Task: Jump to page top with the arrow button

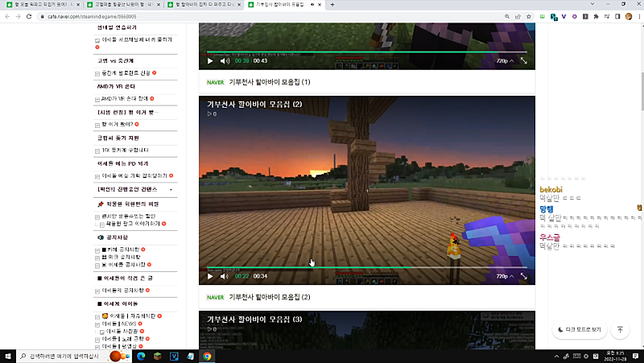Action: 620,330
